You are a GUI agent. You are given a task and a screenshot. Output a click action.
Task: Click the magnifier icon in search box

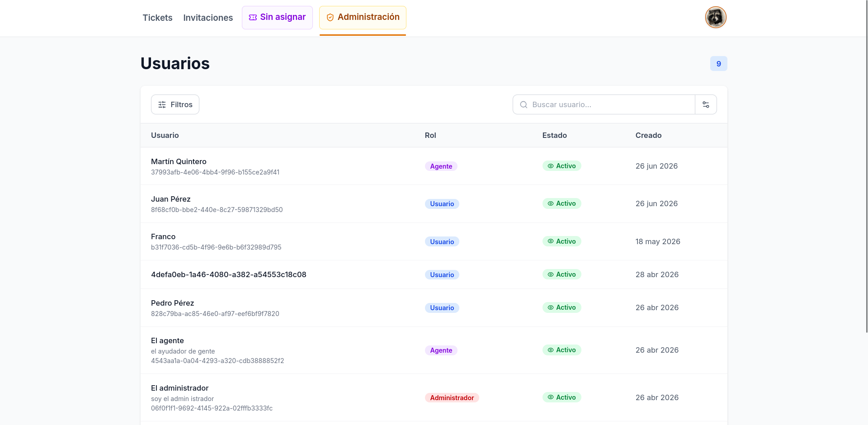click(524, 104)
